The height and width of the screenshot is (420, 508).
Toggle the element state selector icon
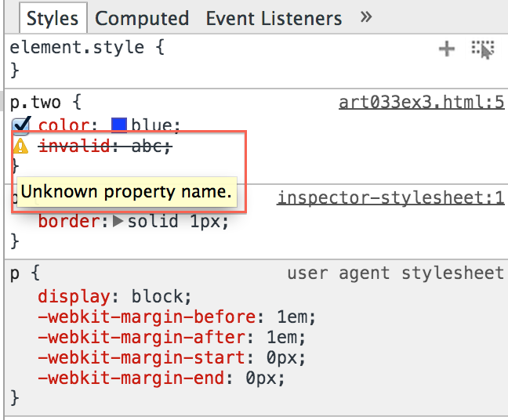483,49
